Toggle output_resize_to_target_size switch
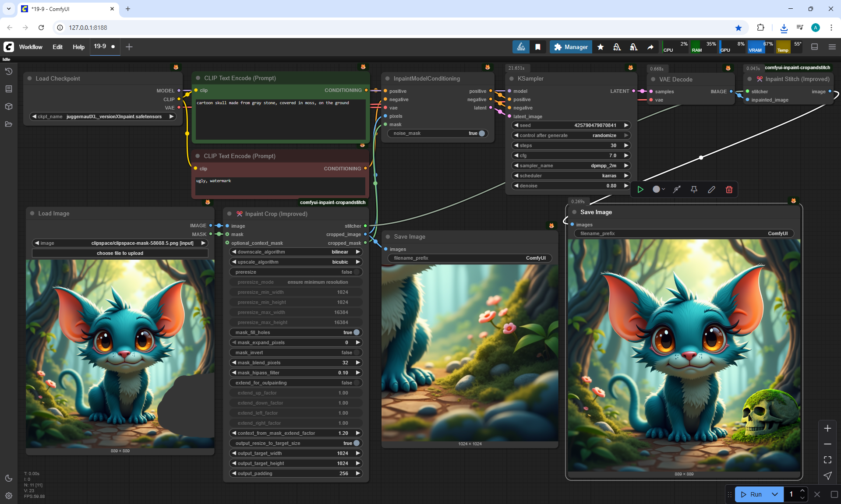 point(356,443)
